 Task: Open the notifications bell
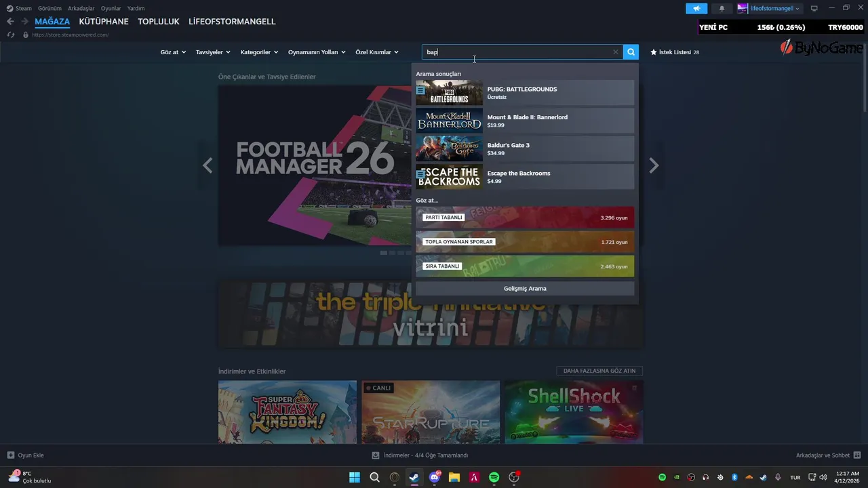722,8
